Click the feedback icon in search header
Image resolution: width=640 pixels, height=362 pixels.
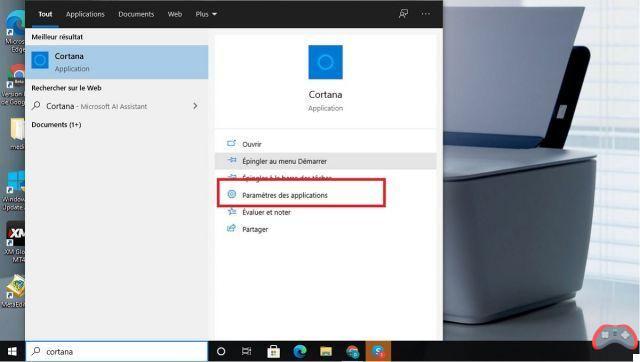coord(403,14)
